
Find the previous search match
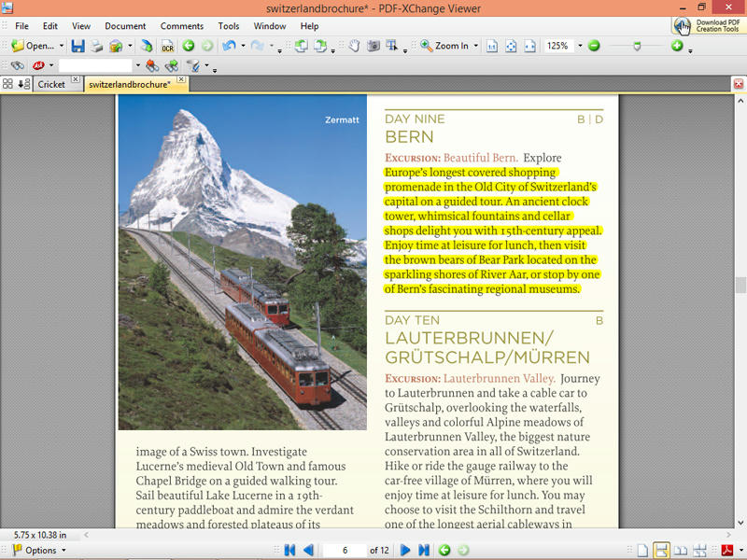[152, 65]
